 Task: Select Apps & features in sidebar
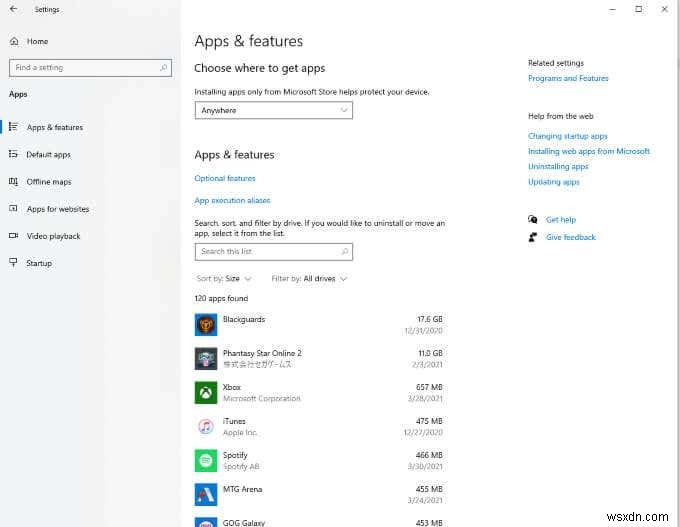[55, 127]
